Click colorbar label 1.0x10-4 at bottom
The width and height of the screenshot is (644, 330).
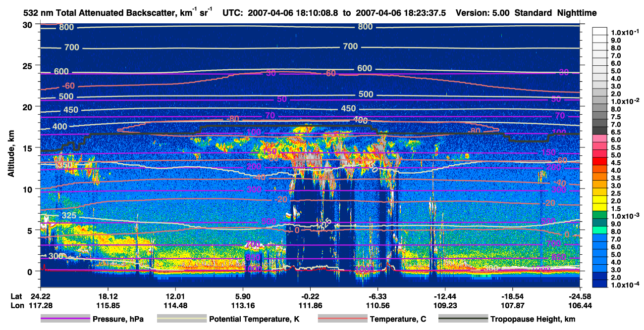[x=624, y=284]
